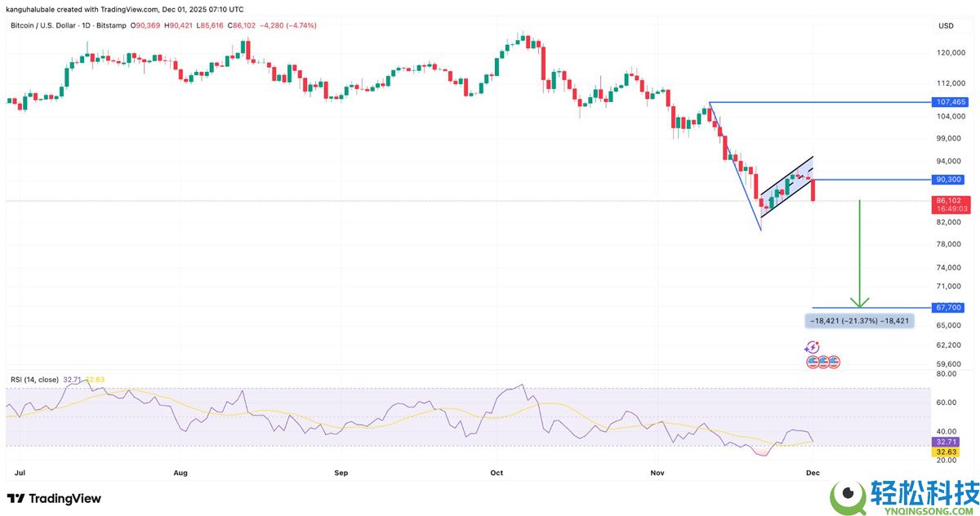The width and height of the screenshot is (980, 516).
Task: Click the rightmost US flag event icon
Action: [833, 362]
